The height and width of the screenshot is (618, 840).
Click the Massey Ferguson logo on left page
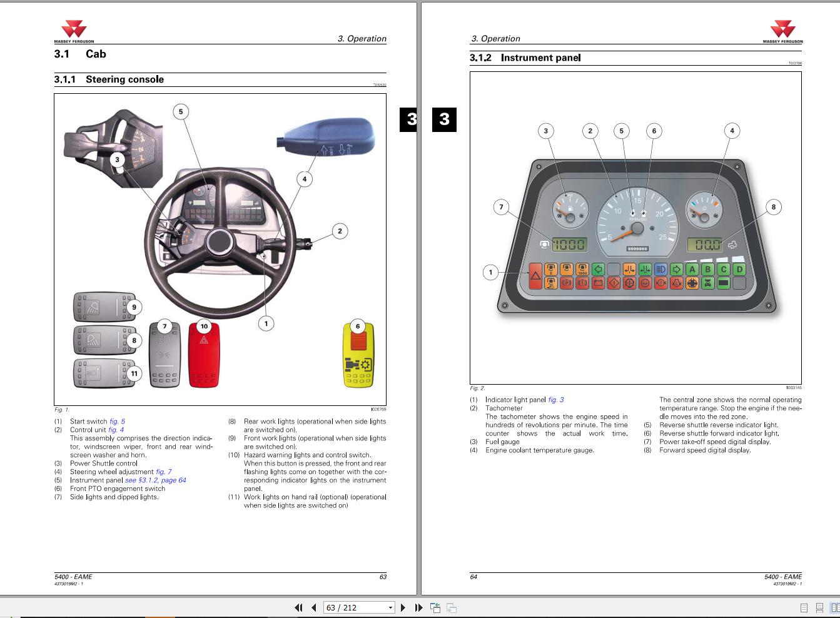(74, 33)
